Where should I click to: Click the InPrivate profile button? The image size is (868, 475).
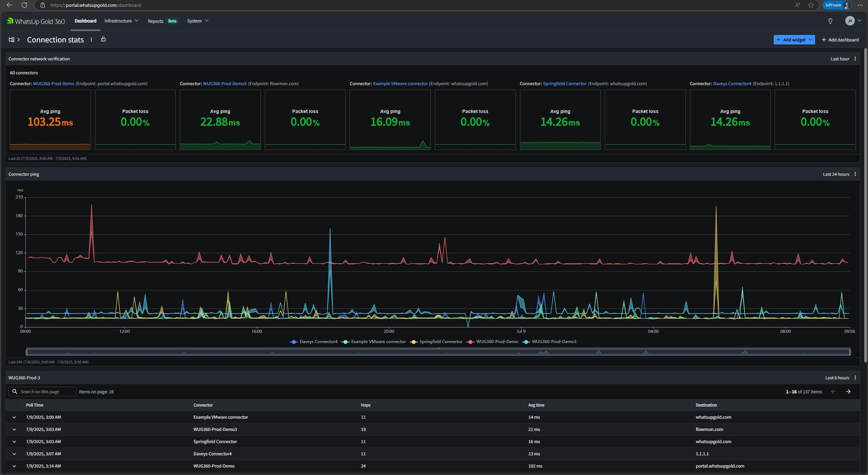837,5
